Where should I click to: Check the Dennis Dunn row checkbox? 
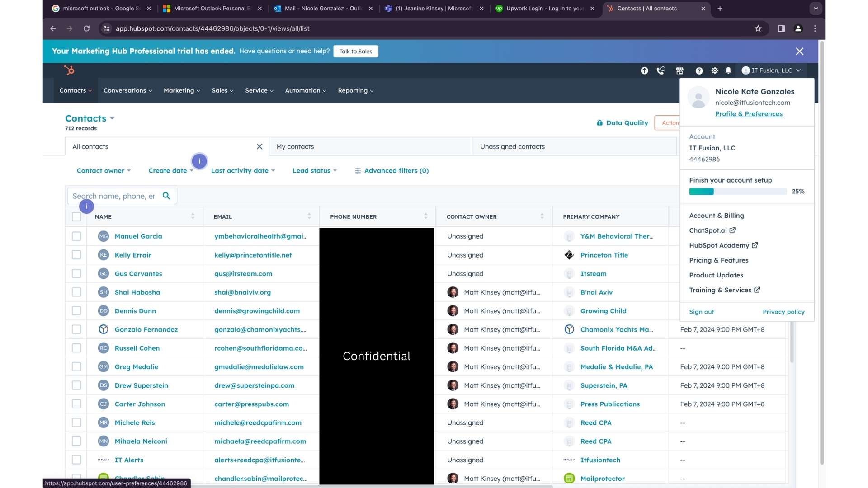pos(76,311)
